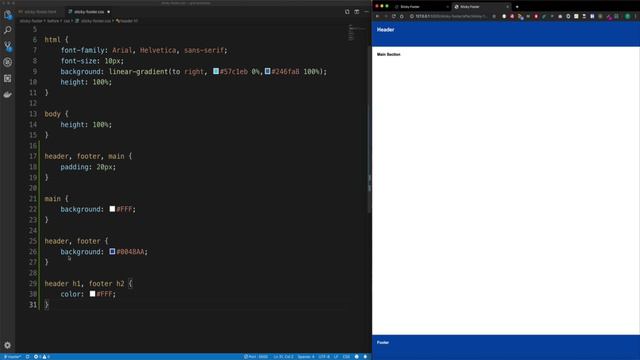The image size is (640, 360).
Task: Click Port 5500 Live Server status item
Action: (x=256, y=357)
